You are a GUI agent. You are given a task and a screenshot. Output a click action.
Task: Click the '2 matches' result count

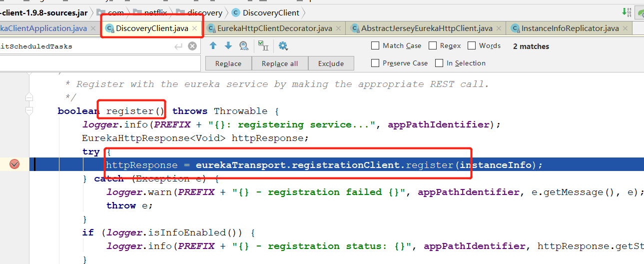(531, 46)
